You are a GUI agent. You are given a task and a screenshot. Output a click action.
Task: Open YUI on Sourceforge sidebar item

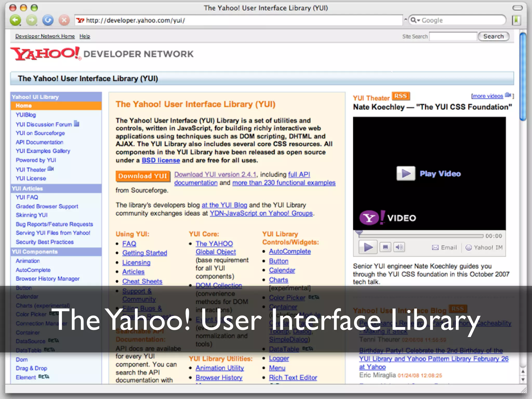point(40,133)
